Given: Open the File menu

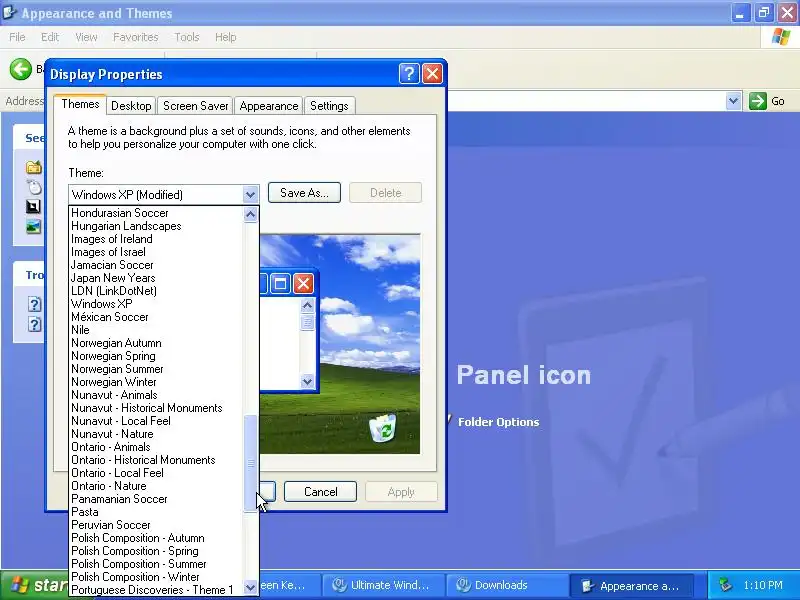Looking at the screenshot, I should coord(17,37).
